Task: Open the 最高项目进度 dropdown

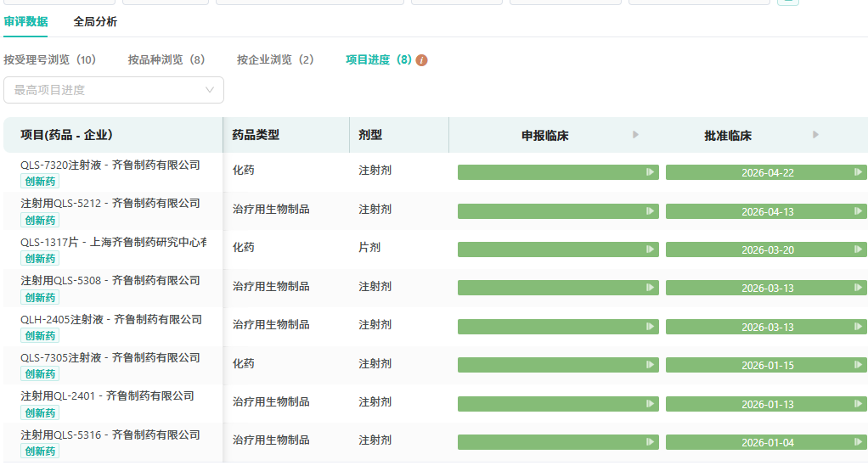Action: pos(114,90)
